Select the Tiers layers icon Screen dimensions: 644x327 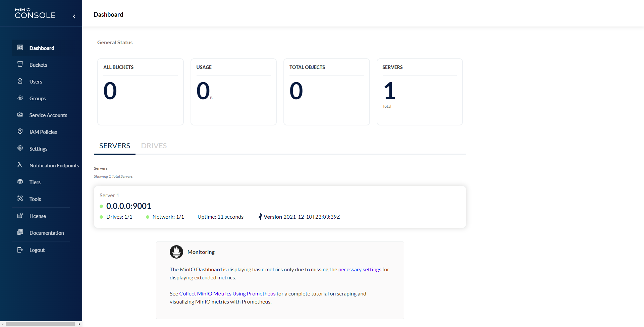coord(20,182)
